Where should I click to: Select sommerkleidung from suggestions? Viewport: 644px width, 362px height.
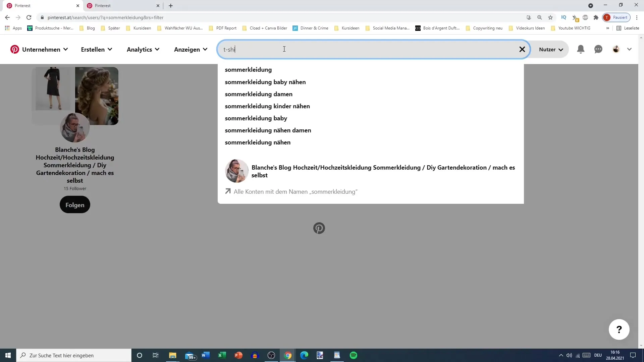pyautogui.click(x=248, y=69)
